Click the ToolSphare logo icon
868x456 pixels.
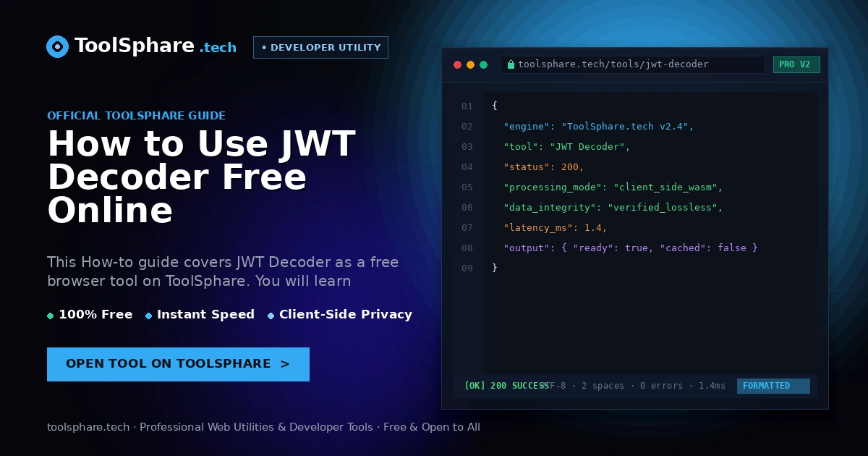pyautogui.click(x=57, y=46)
